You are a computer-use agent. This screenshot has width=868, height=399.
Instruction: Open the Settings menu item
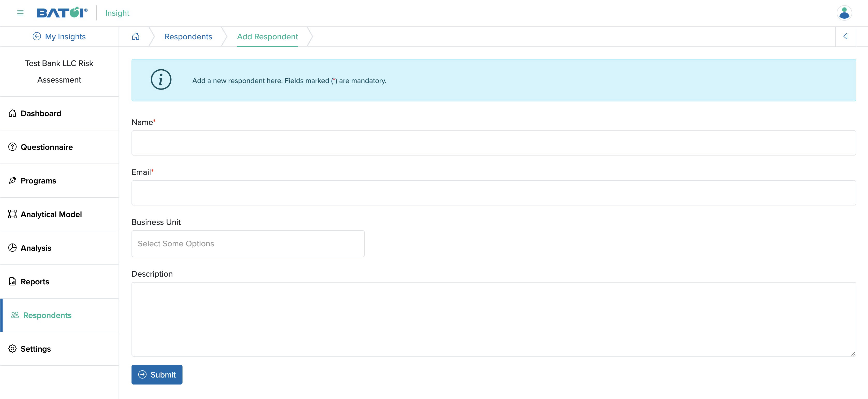pos(59,349)
